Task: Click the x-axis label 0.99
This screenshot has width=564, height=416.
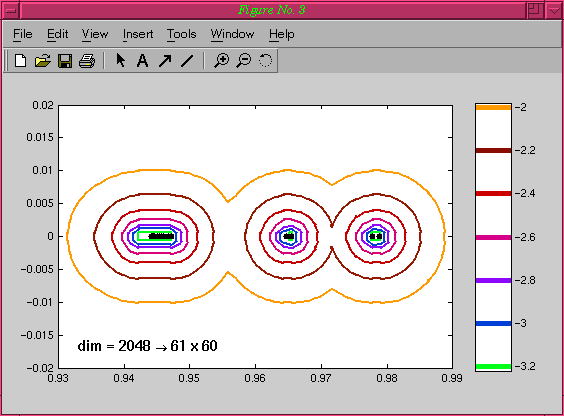Action: point(452,378)
